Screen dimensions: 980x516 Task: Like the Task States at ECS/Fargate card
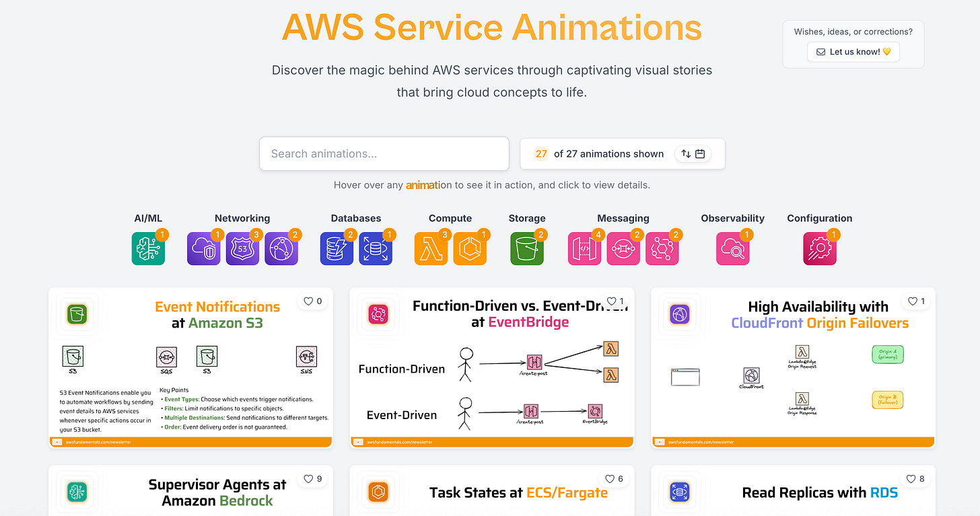pos(615,479)
